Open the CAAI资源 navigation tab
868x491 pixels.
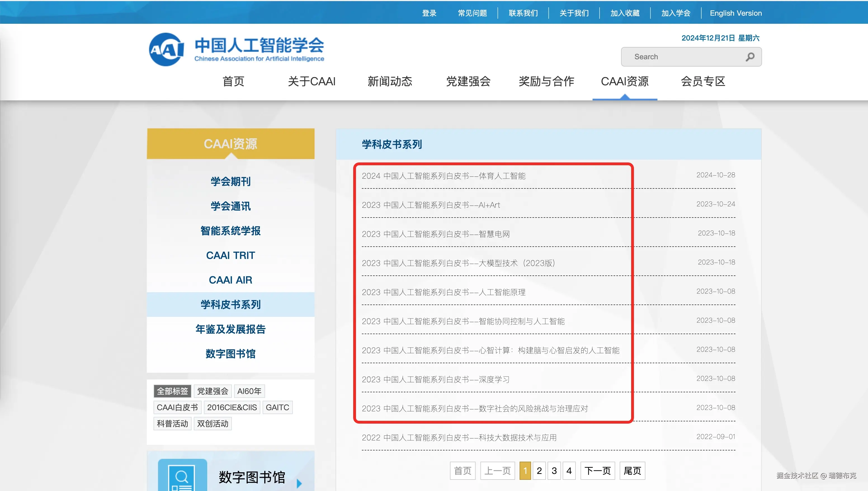click(x=624, y=82)
